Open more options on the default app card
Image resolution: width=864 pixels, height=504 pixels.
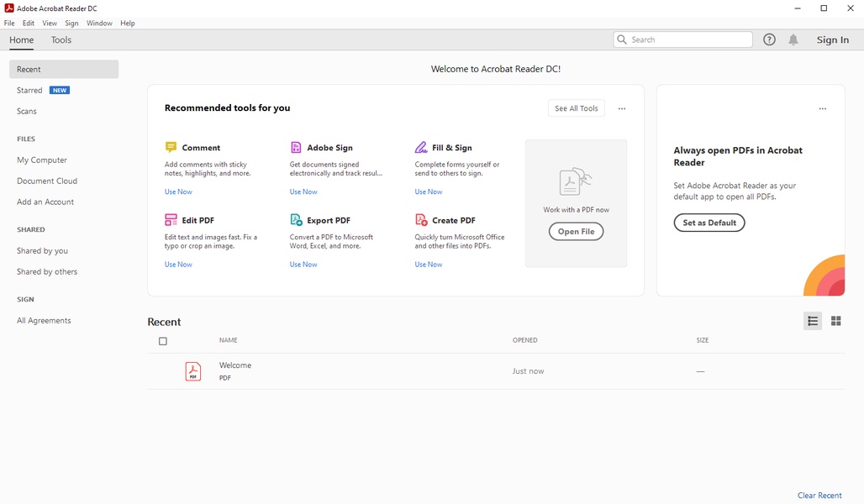822,108
